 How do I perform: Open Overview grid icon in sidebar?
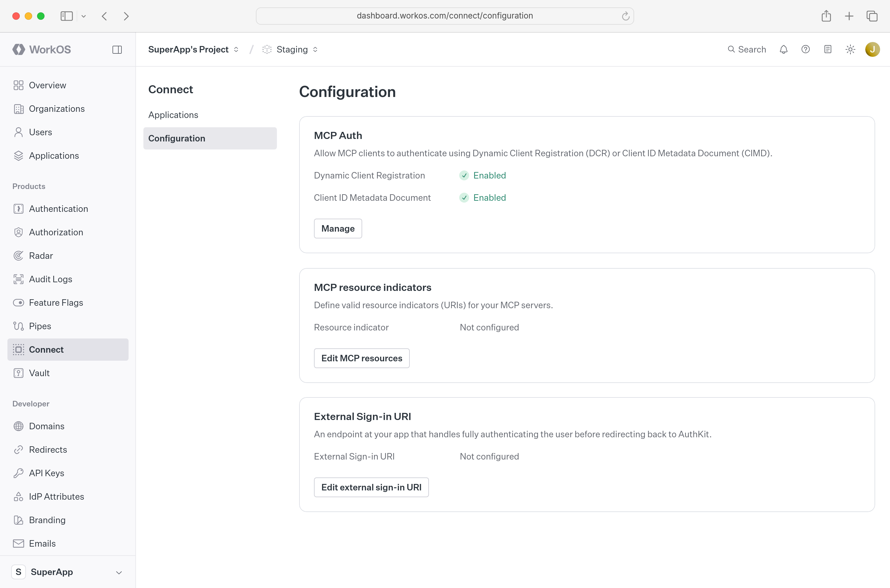pyautogui.click(x=18, y=85)
